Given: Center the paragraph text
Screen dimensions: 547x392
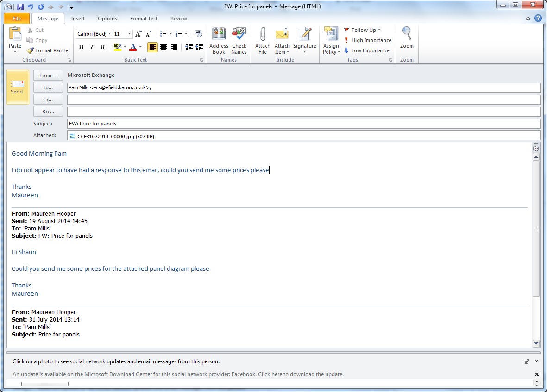Looking at the screenshot, I should point(163,47).
